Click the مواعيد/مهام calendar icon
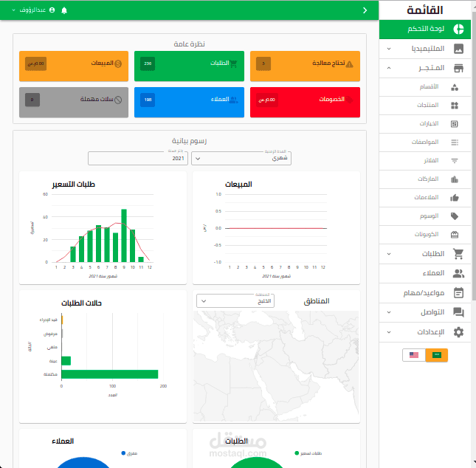 (x=458, y=293)
